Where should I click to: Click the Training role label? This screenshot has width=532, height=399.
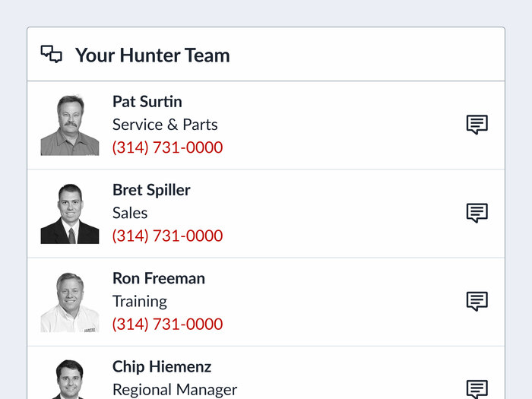tap(140, 301)
